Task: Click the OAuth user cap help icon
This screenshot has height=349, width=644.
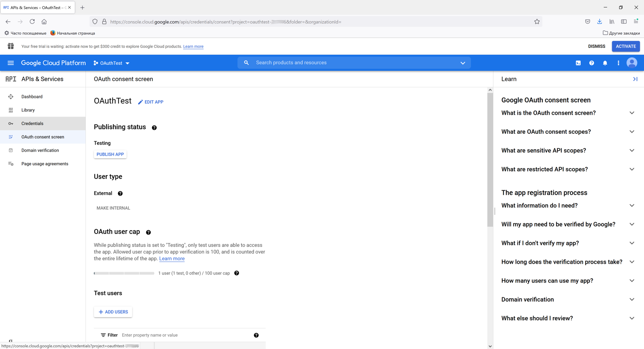Action: point(148,232)
